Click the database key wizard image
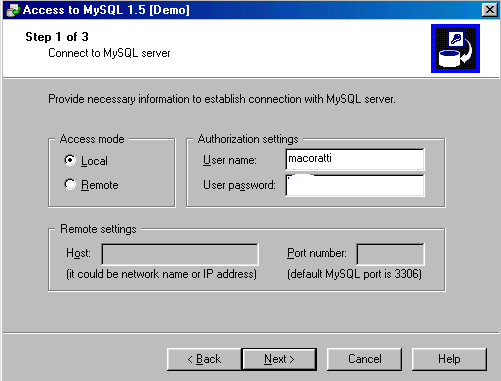501x381 pixels. 455,48
